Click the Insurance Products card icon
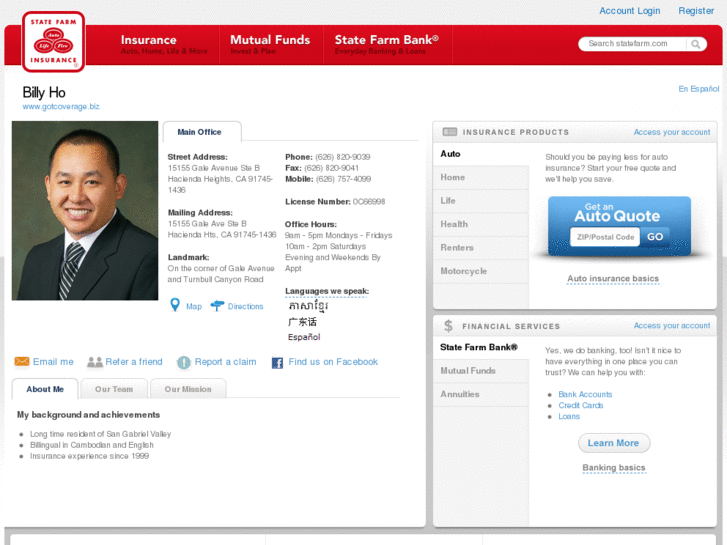727x545 pixels. click(x=449, y=132)
